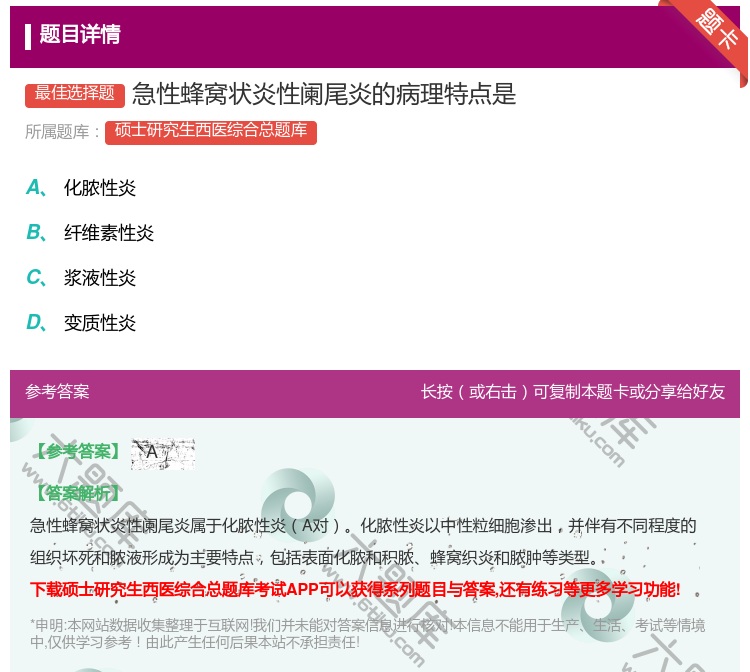Click the answer image showing A

point(163,453)
